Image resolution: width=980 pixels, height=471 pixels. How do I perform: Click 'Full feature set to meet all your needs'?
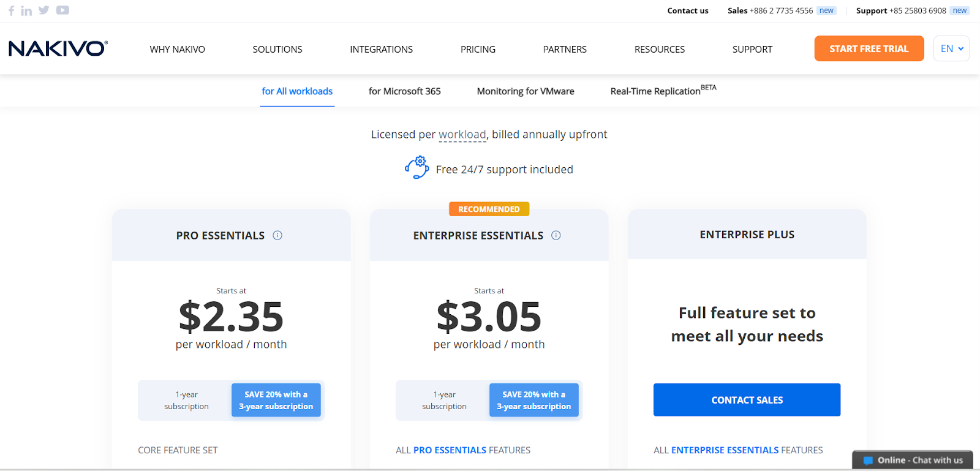pyautogui.click(x=747, y=325)
